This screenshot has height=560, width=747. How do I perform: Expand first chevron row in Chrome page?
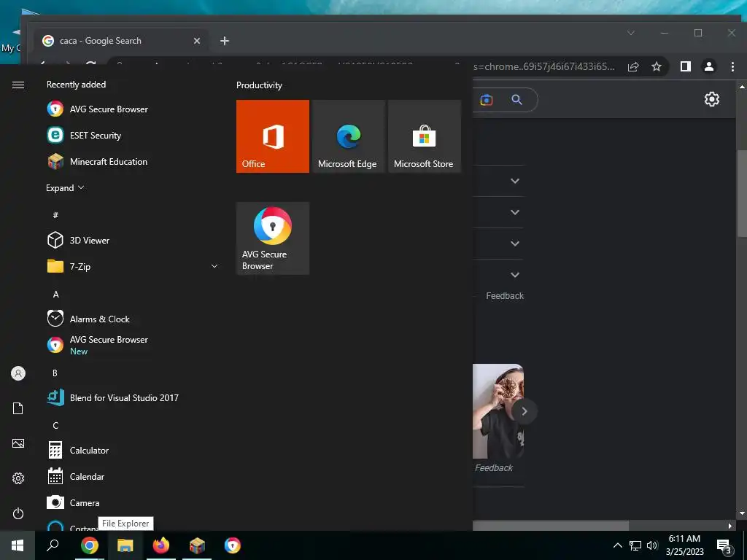(515, 181)
